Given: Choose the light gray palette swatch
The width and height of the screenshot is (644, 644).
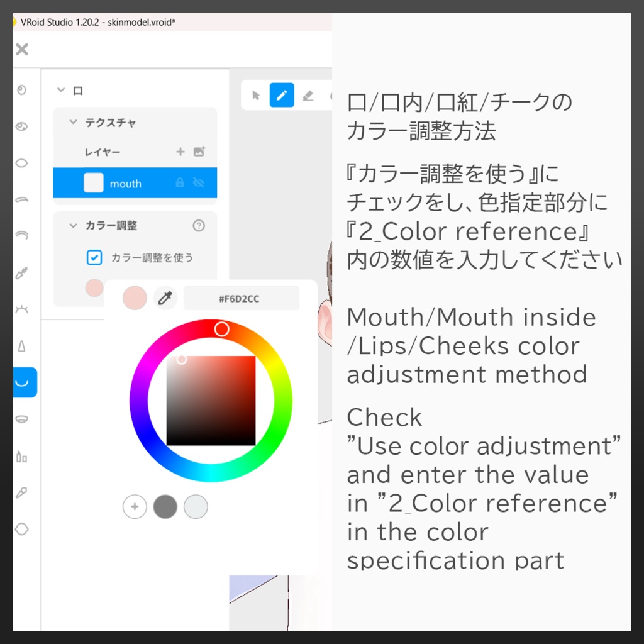Looking at the screenshot, I should point(196,506).
